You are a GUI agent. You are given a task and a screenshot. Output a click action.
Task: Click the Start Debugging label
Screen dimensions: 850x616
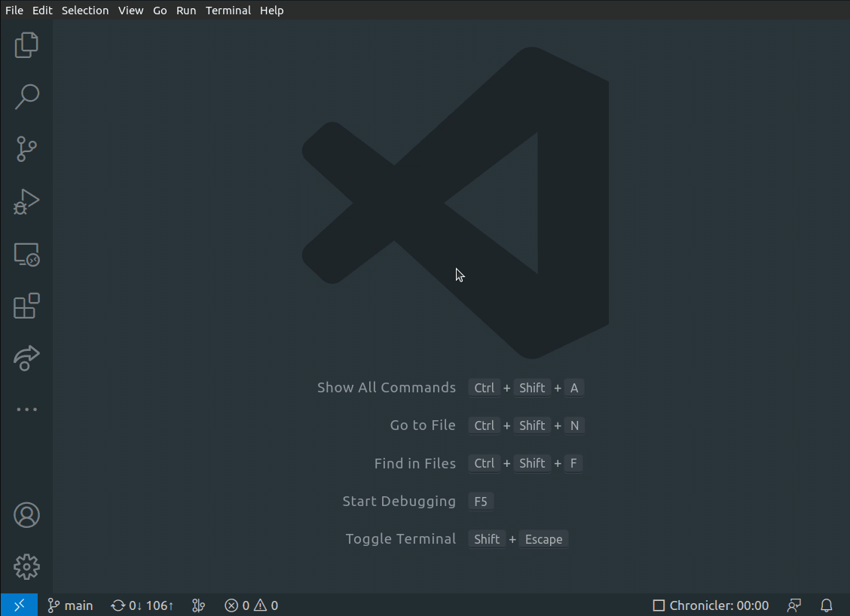click(x=399, y=501)
